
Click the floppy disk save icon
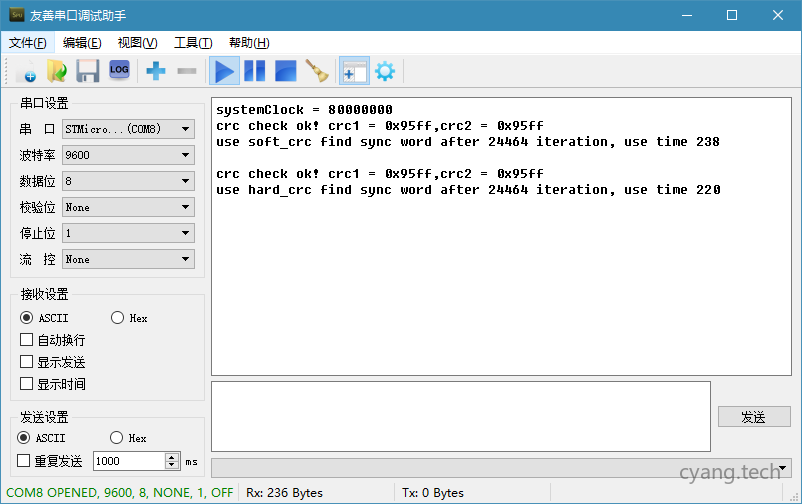pyautogui.click(x=88, y=71)
